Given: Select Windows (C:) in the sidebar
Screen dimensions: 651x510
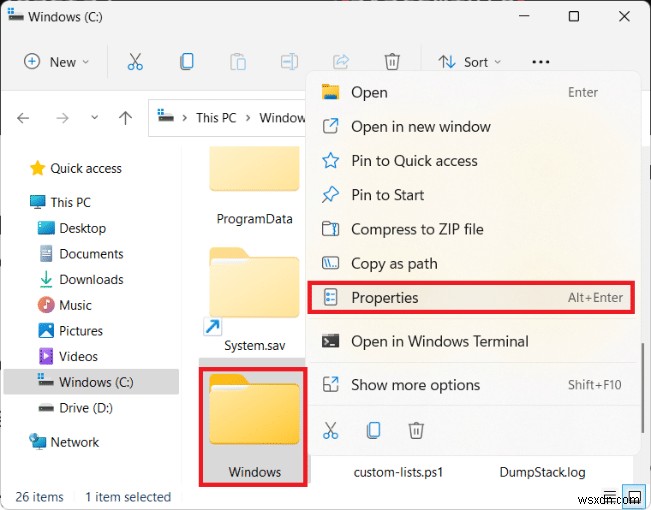Looking at the screenshot, I should point(91,382).
